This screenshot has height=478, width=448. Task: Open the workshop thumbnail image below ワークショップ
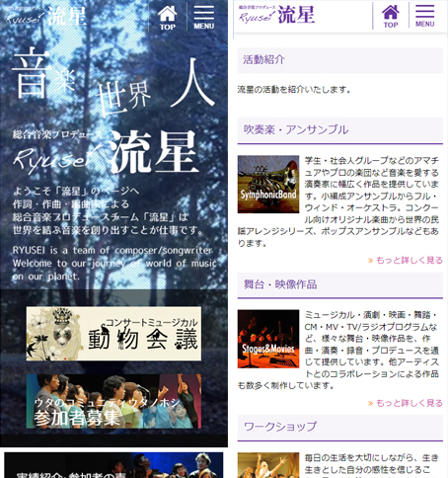coord(268,465)
